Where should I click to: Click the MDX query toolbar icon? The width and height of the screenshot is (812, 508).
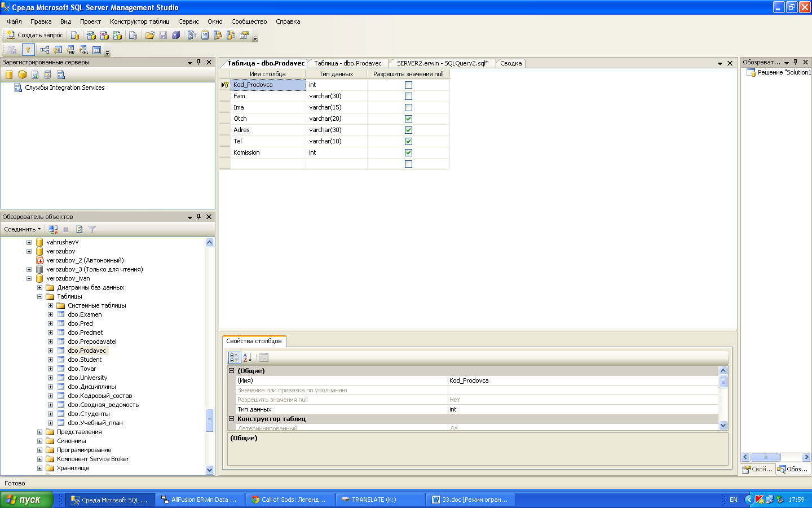(91, 35)
